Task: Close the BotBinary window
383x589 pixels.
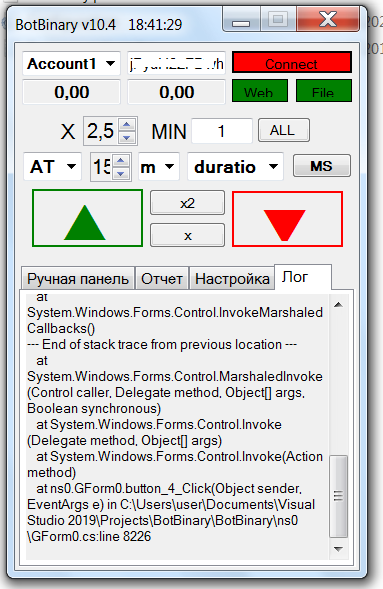Action: pyautogui.click(x=328, y=20)
